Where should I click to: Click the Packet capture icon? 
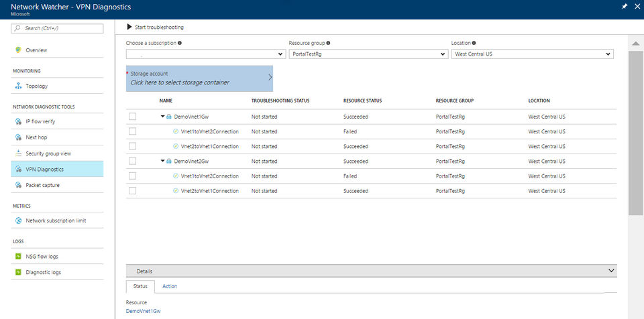pyautogui.click(x=18, y=185)
